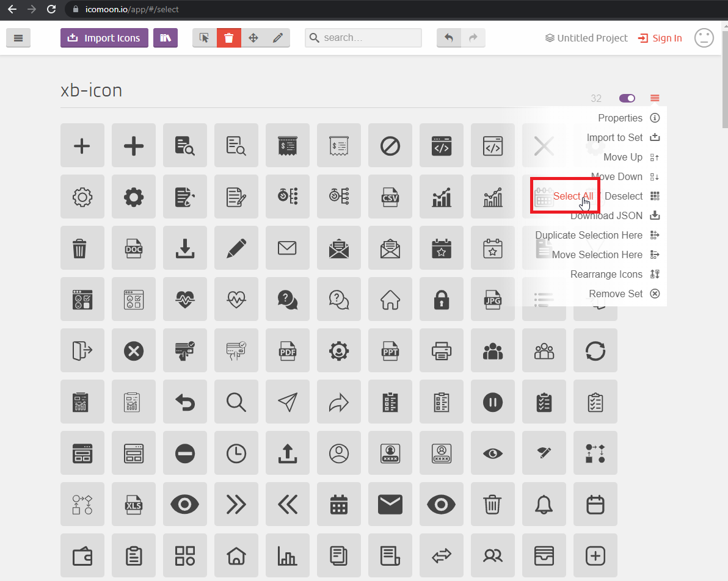Activate the Move tool
The height and width of the screenshot is (581, 728).
pyautogui.click(x=253, y=38)
